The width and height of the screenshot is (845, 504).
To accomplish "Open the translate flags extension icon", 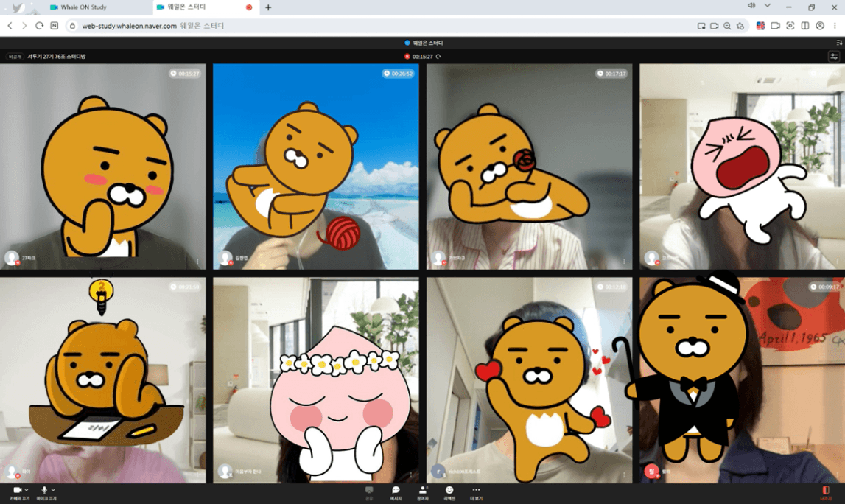I will tap(760, 25).
